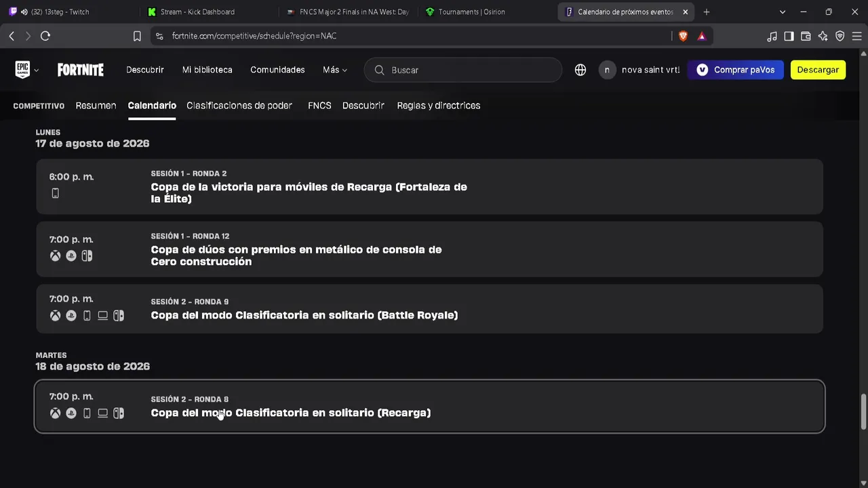Image resolution: width=868 pixels, height=488 pixels.
Task: Click the 17 de agosto de 2026 heading
Action: 92,144
